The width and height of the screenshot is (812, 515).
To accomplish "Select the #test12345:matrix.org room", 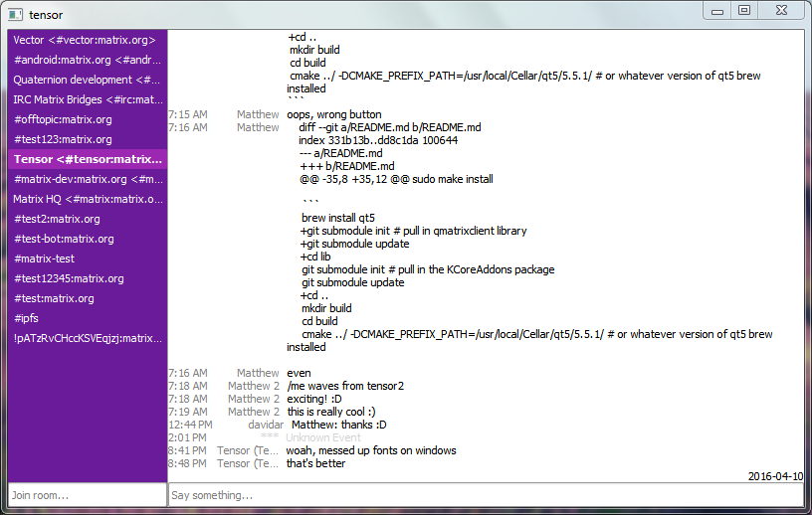I will [x=87, y=278].
